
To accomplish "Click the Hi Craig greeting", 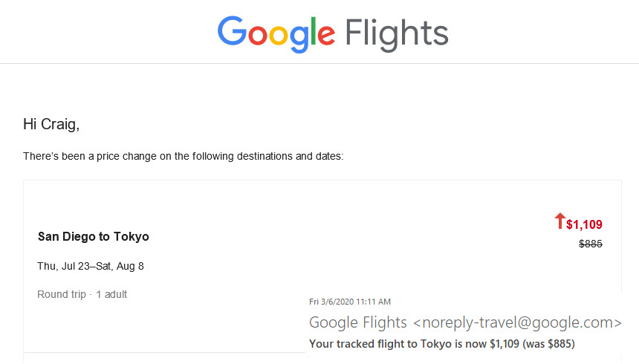I will 51,124.
